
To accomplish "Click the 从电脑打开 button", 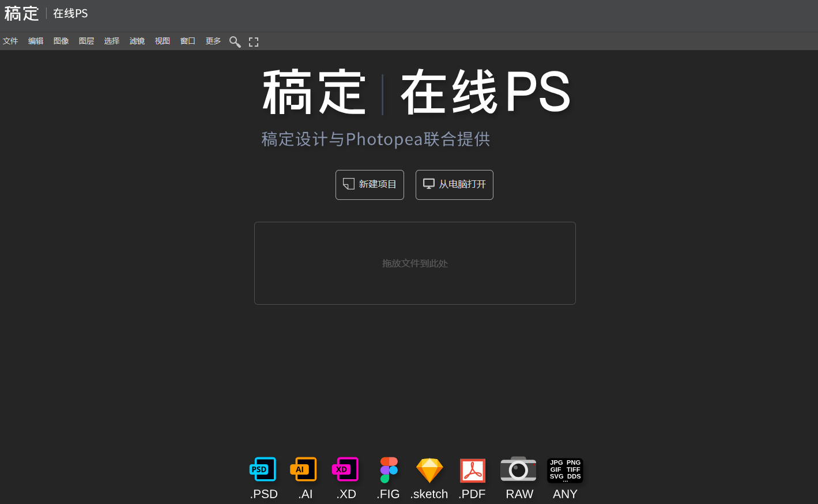I will point(454,185).
